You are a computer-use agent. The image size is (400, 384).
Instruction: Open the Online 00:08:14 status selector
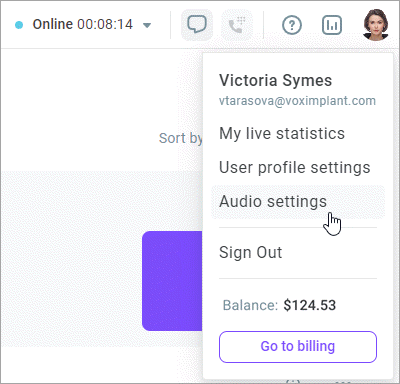tap(83, 25)
